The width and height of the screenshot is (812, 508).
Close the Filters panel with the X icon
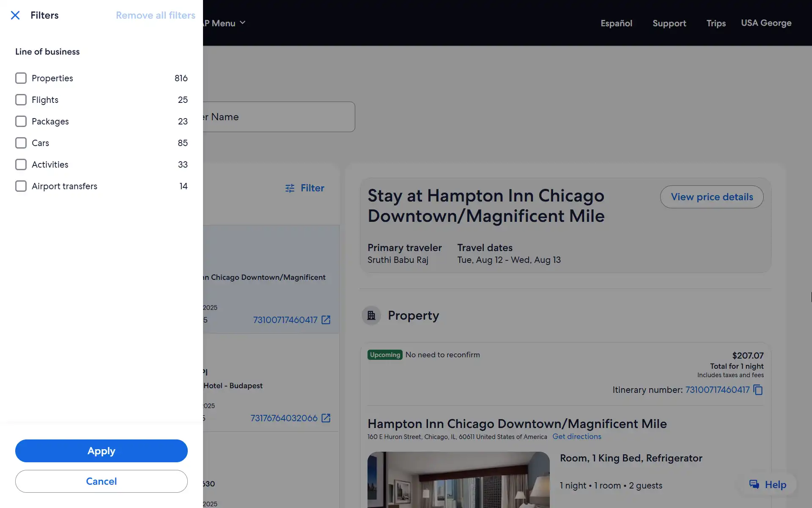pyautogui.click(x=15, y=15)
